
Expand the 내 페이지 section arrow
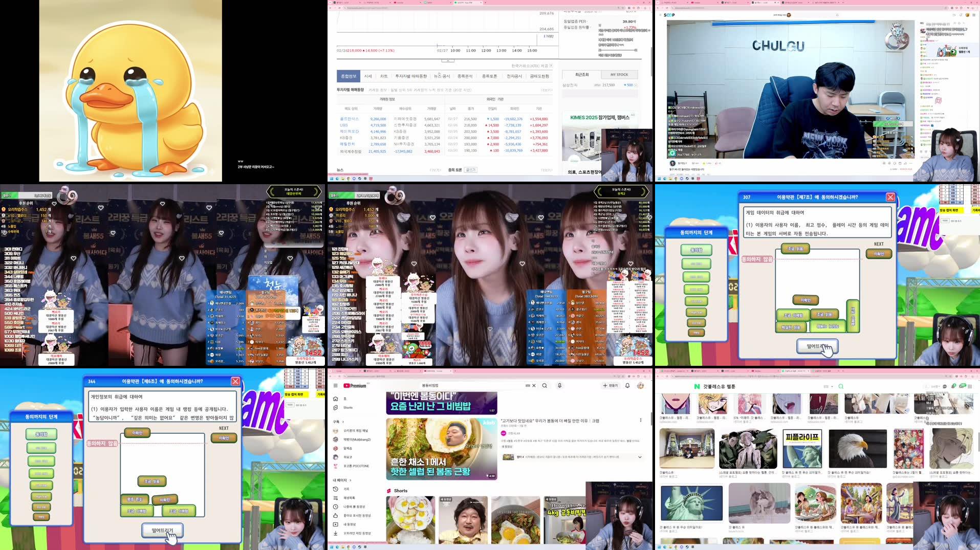(351, 480)
